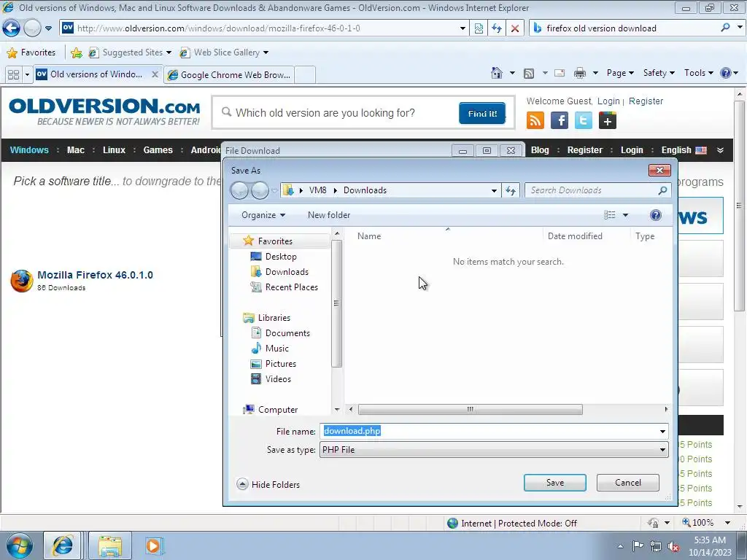Select the Games category in site nav
The height and width of the screenshot is (560, 747).
click(158, 150)
